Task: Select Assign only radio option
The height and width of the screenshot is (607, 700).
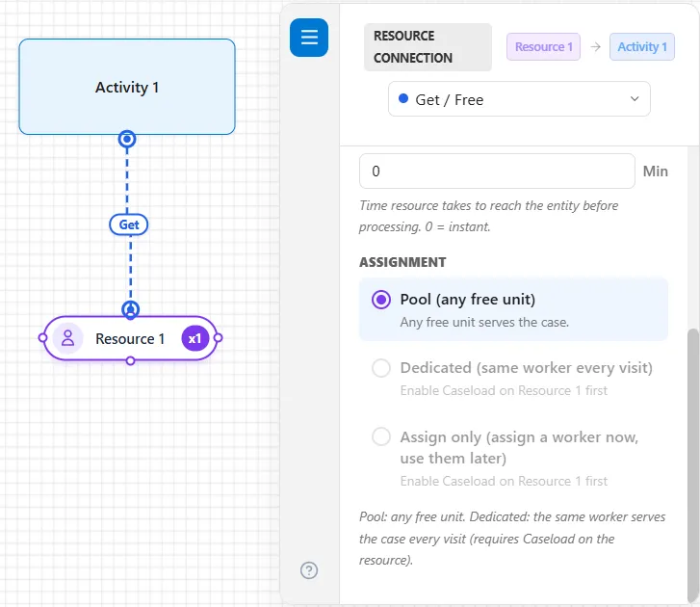Action: (x=381, y=436)
